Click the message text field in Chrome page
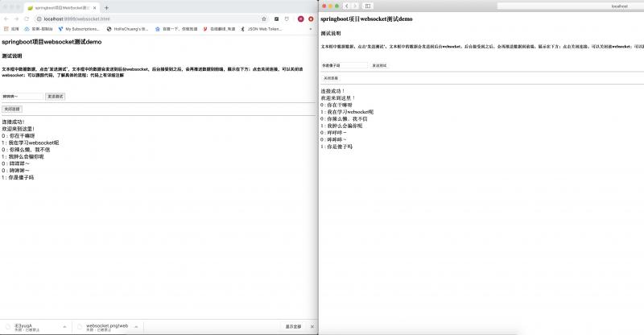 point(23,97)
